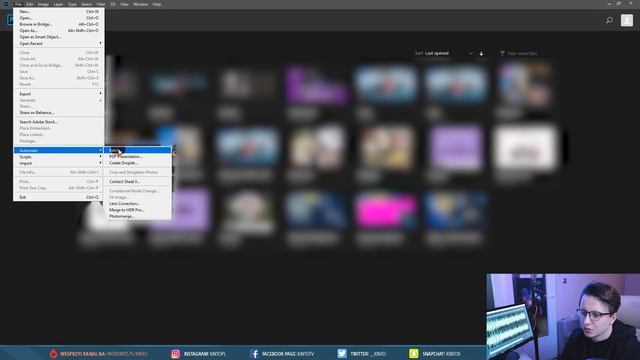Image resolution: width=640 pixels, height=360 pixels.
Task: Select Automate in the File menu
Action: pyautogui.click(x=59, y=150)
